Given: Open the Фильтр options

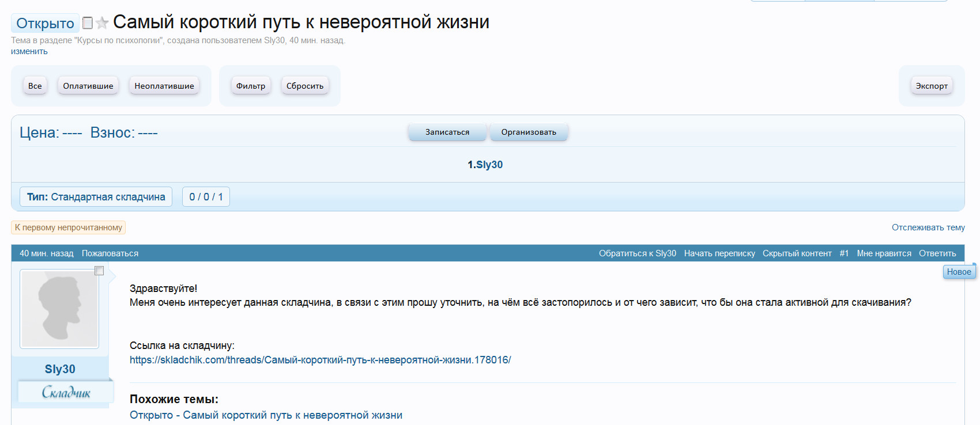Looking at the screenshot, I should tap(251, 86).
